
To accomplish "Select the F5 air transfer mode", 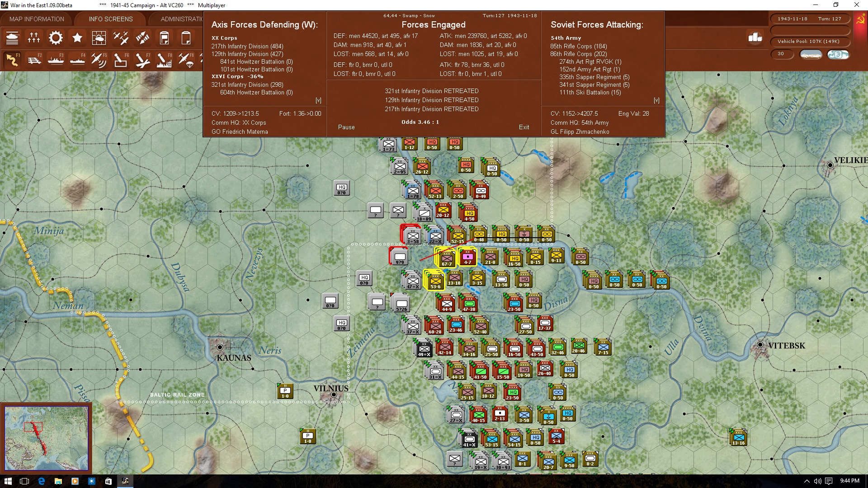I will click(99, 59).
